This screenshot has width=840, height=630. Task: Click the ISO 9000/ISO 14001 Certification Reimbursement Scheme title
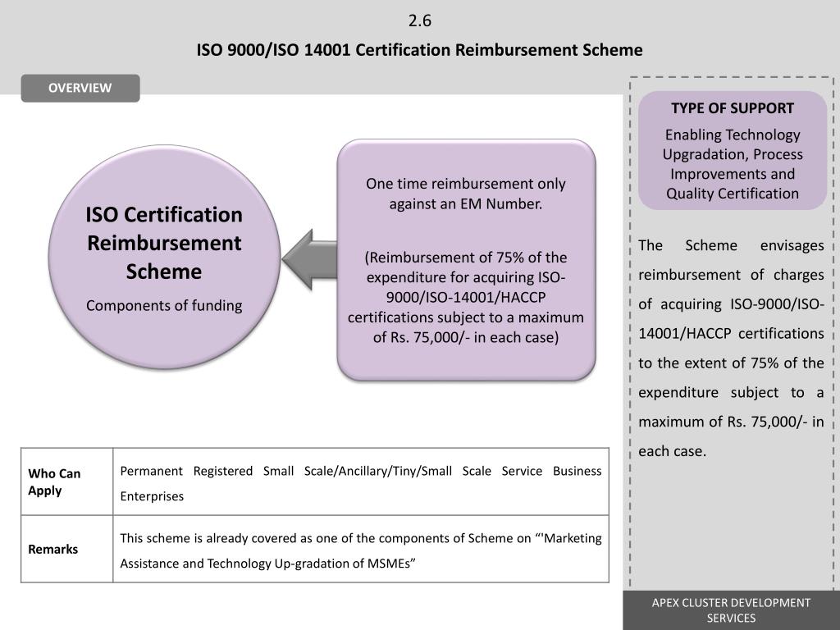tap(419, 50)
